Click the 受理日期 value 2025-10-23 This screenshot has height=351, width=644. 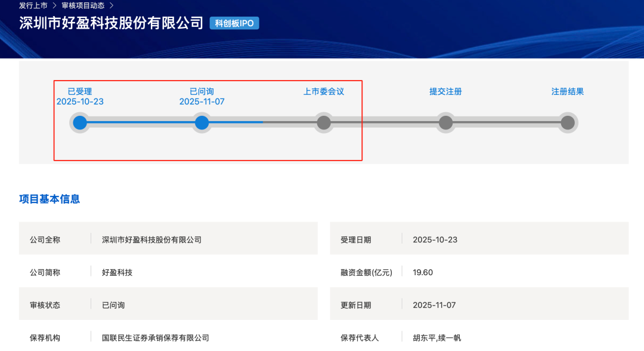pyautogui.click(x=435, y=239)
